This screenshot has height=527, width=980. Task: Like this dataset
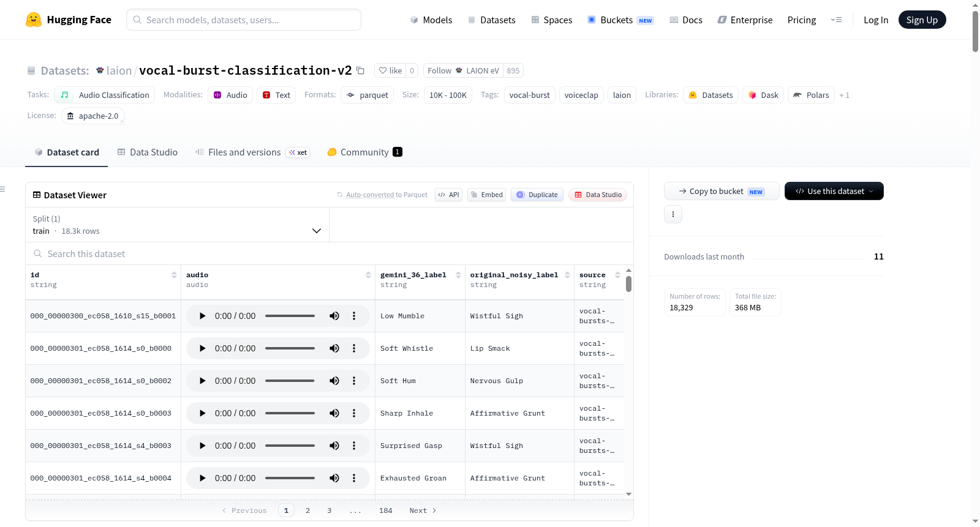coord(390,71)
